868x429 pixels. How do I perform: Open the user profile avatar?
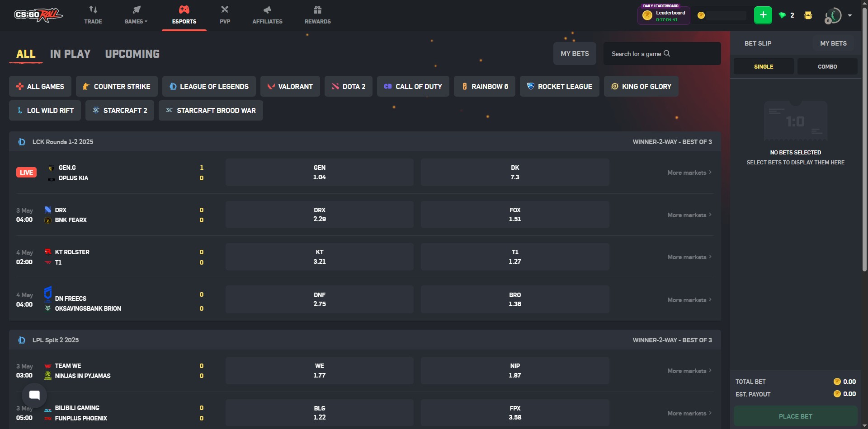pos(833,15)
